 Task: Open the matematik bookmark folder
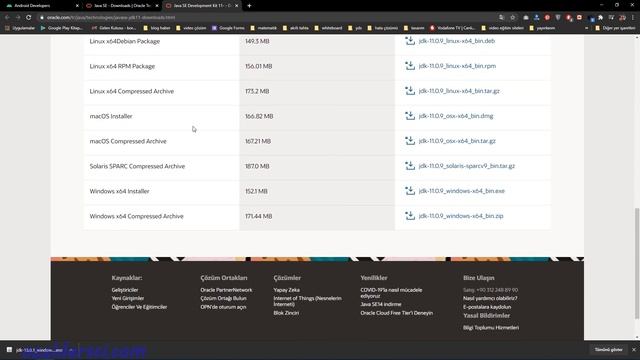[263, 28]
